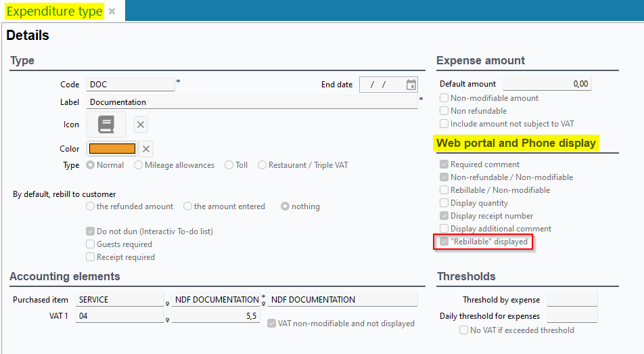Select the Expenditure type tab
644x354 pixels.
pyautogui.click(x=55, y=12)
